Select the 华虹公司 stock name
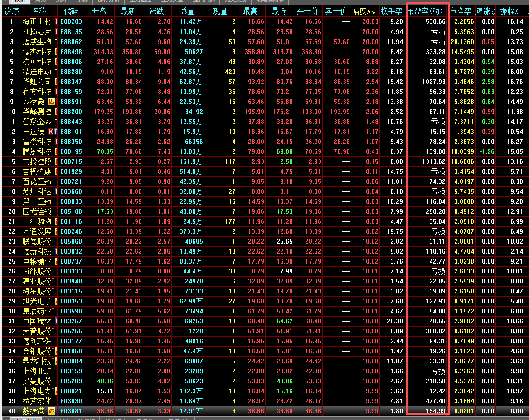This screenshot has width=529, height=420. coord(37,82)
